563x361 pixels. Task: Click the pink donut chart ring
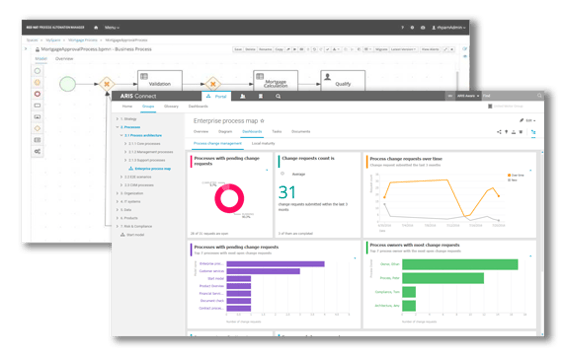(229, 198)
